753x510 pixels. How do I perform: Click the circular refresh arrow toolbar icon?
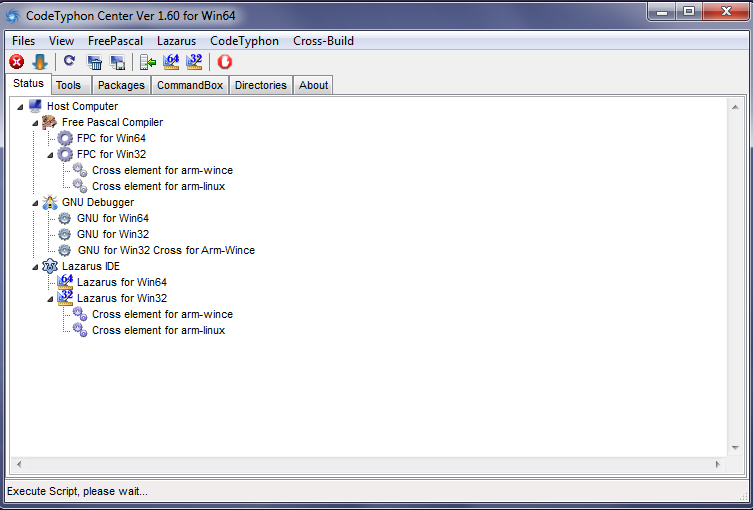(70, 61)
